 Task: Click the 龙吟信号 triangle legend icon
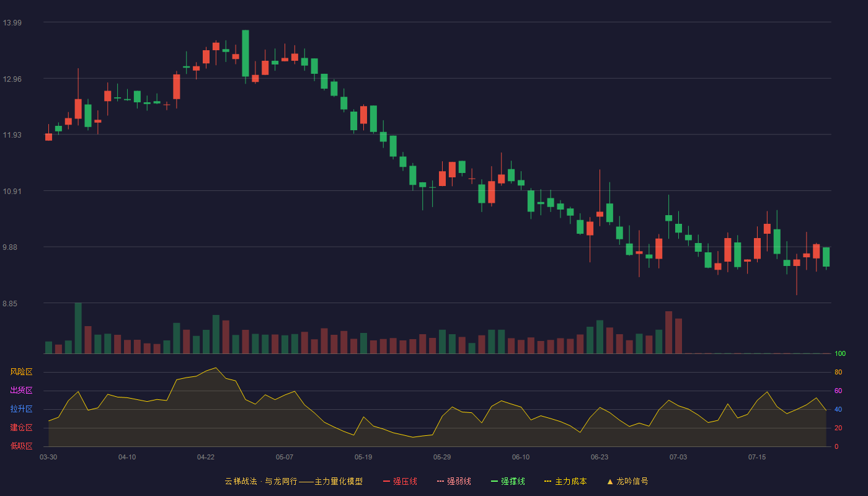(x=609, y=481)
